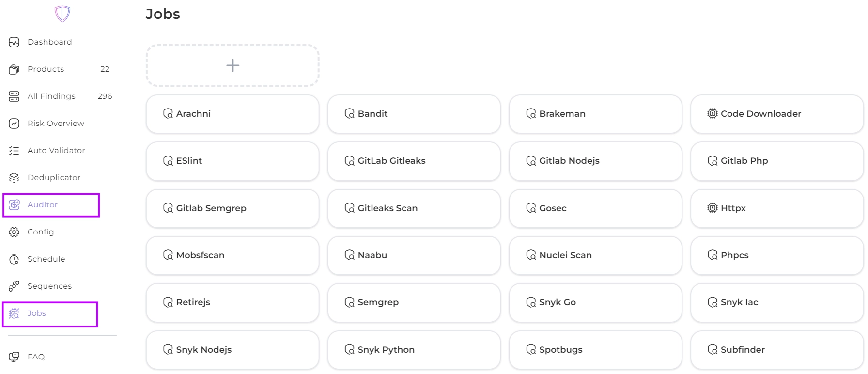
Task: Choose the Snyk Python job card
Action: (x=414, y=350)
